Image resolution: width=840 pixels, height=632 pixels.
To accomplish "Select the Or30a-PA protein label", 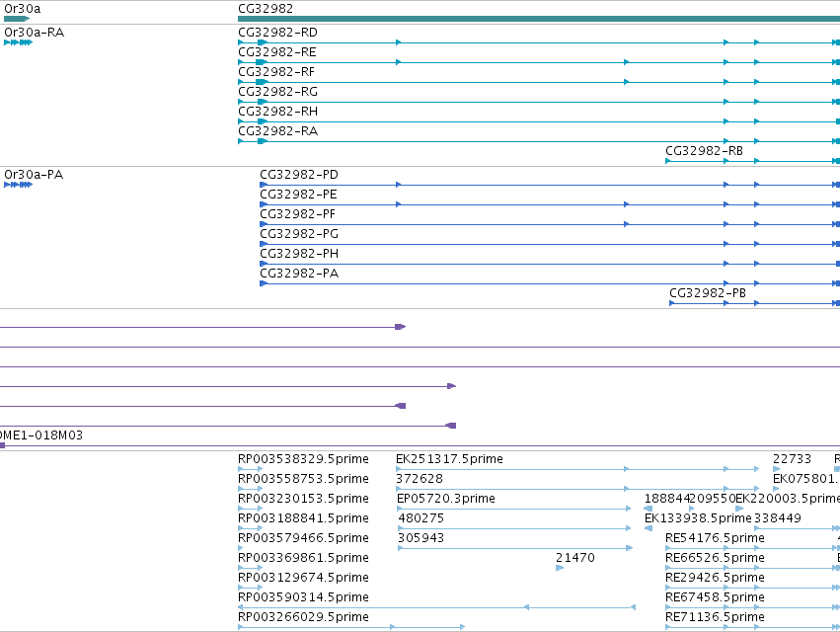I will click(x=34, y=175).
